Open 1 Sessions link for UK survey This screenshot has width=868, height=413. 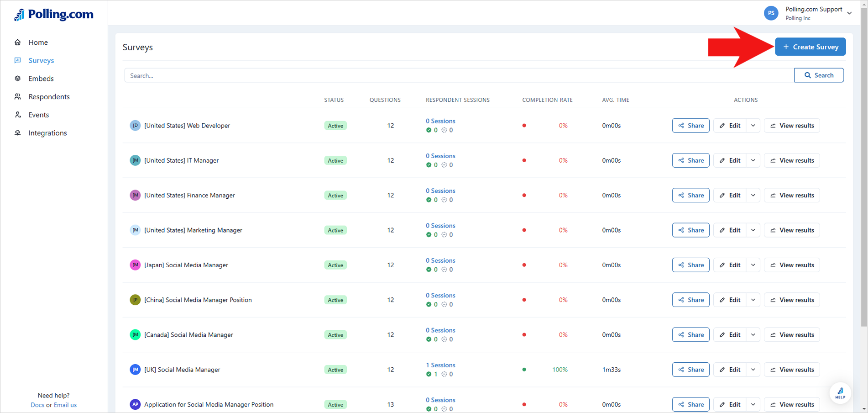point(440,365)
